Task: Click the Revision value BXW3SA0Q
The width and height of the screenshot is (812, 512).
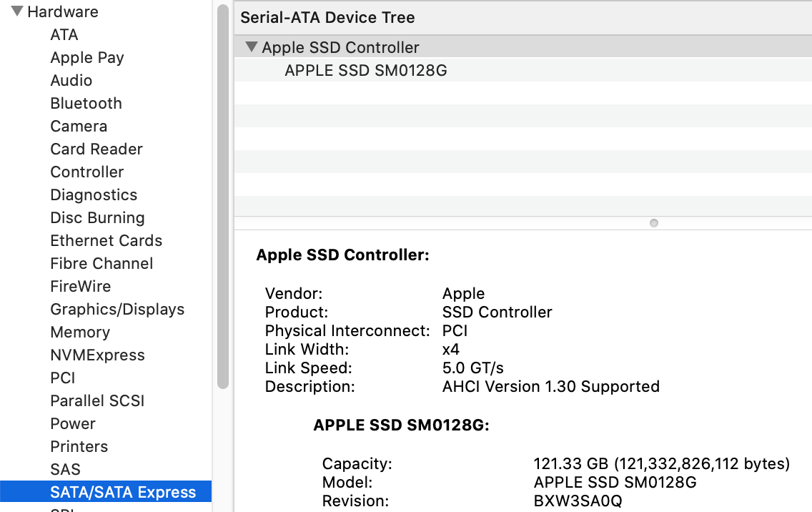Action: click(578, 501)
